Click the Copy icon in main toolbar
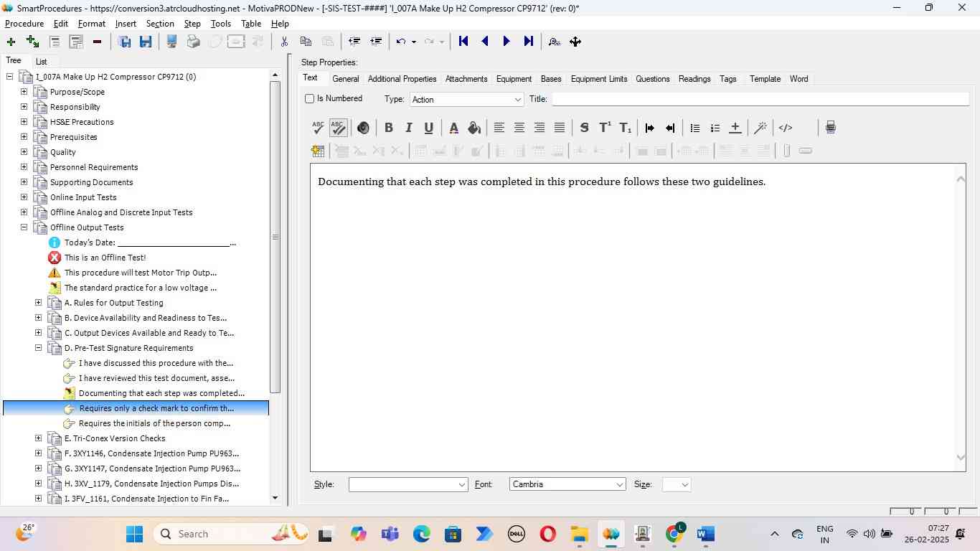This screenshot has width=980, height=551. tap(306, 42)
